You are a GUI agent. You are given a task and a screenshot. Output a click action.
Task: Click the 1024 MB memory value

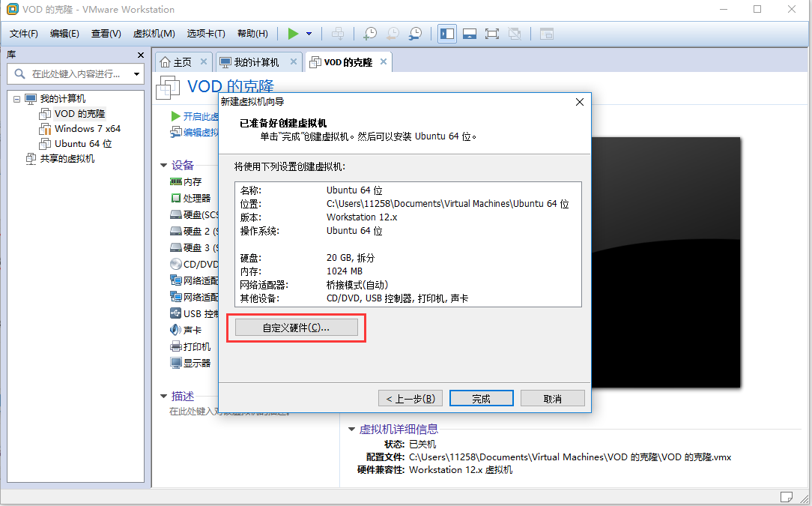coord(345,271)
